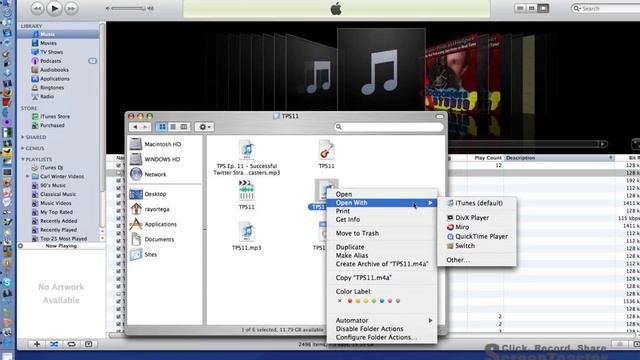
Task: Expand the GENIUS section in iTunes
Action: (23, 148)
